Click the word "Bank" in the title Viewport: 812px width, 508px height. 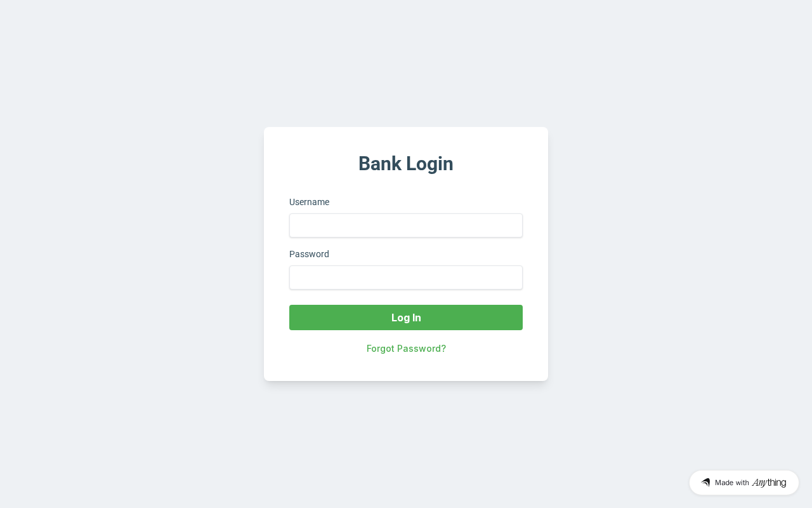click(379, 164)
